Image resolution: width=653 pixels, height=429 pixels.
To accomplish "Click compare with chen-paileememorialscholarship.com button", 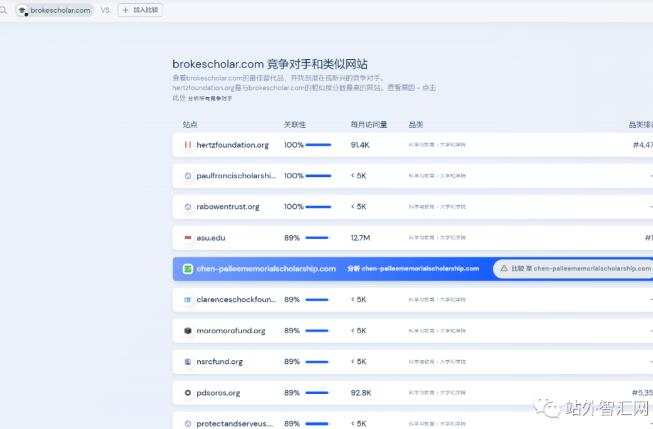I will [x=573, y=269].
